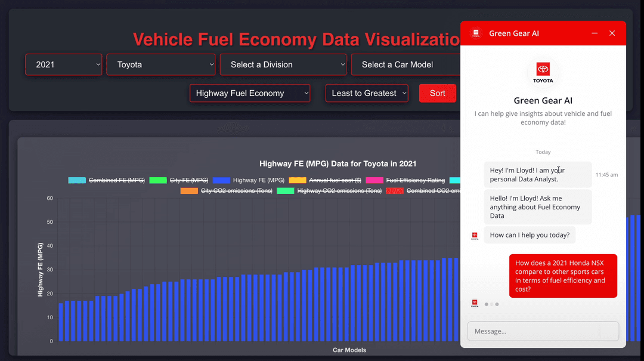Open the 2021 year dropdown
Viewport: 644px width, 361px height.
[x=64, y=64]
